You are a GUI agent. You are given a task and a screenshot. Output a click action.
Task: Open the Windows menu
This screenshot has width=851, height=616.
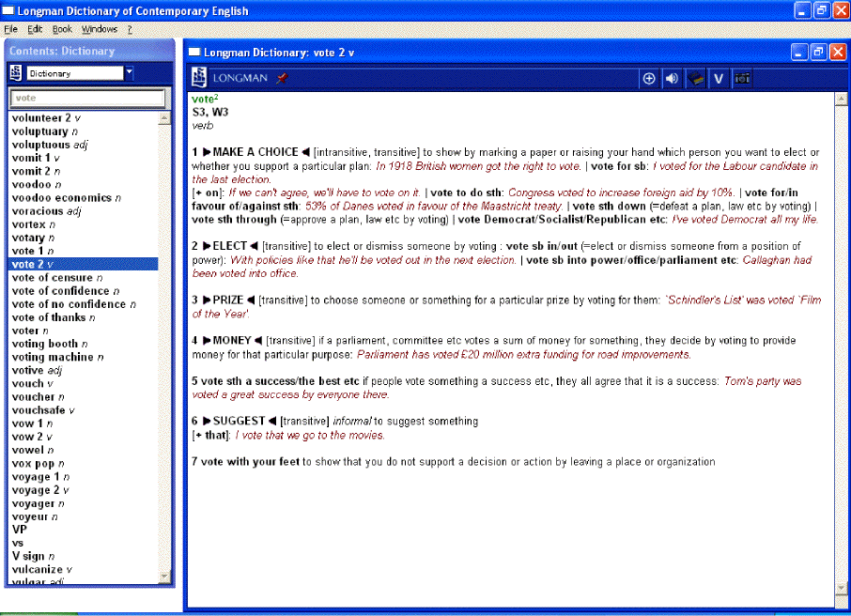100,29
